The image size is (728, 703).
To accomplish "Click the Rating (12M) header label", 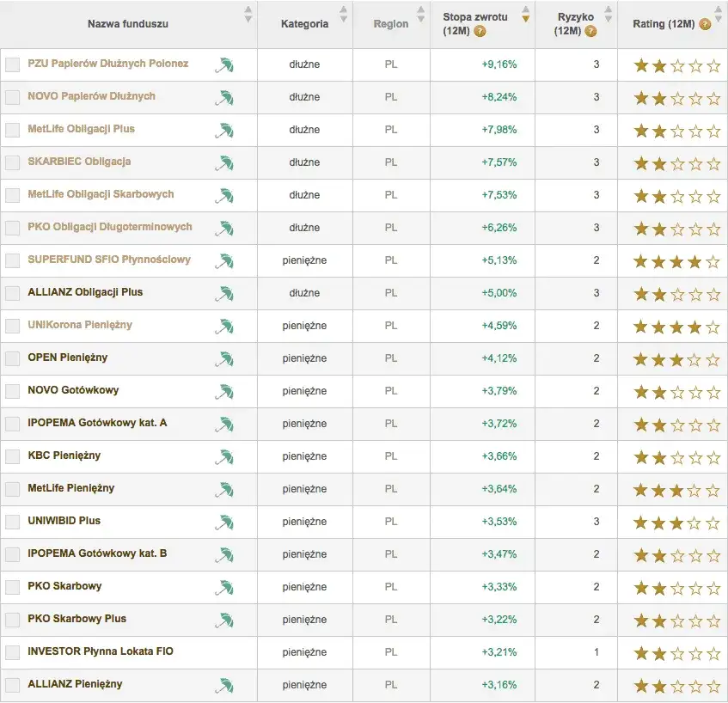I will 664,24.
